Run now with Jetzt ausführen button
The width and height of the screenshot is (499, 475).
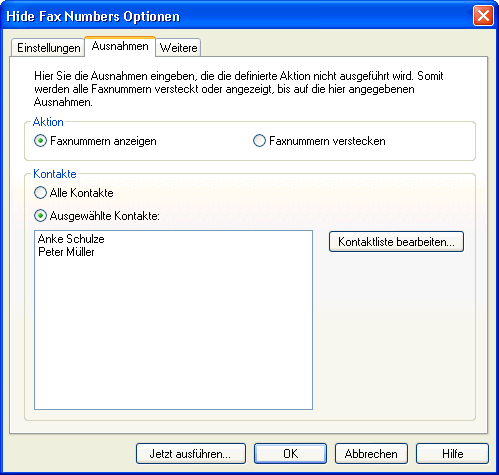pos(191,454)
